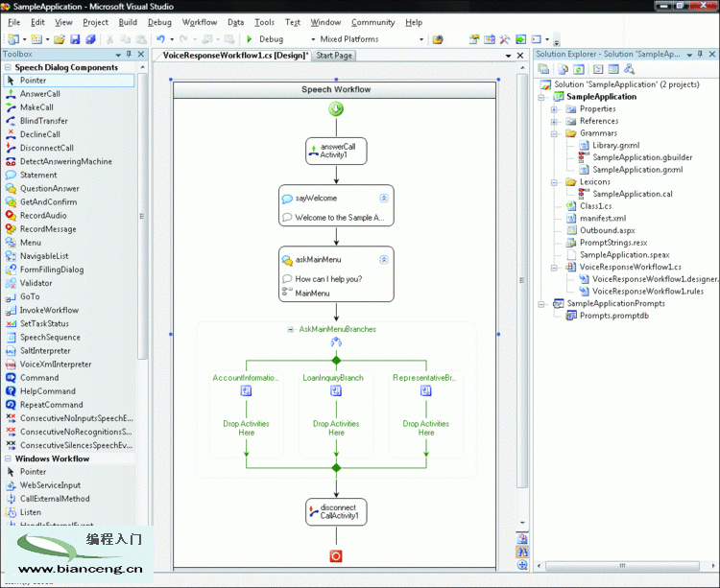The image size is (720, 588).
Task: Open the Workflow menu
Action: point(200,22)
